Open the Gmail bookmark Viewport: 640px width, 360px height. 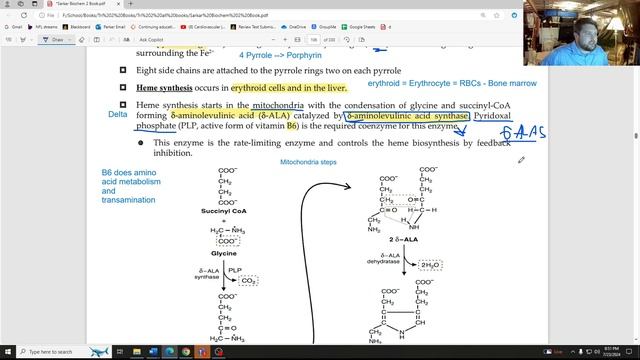coord(13,27)
